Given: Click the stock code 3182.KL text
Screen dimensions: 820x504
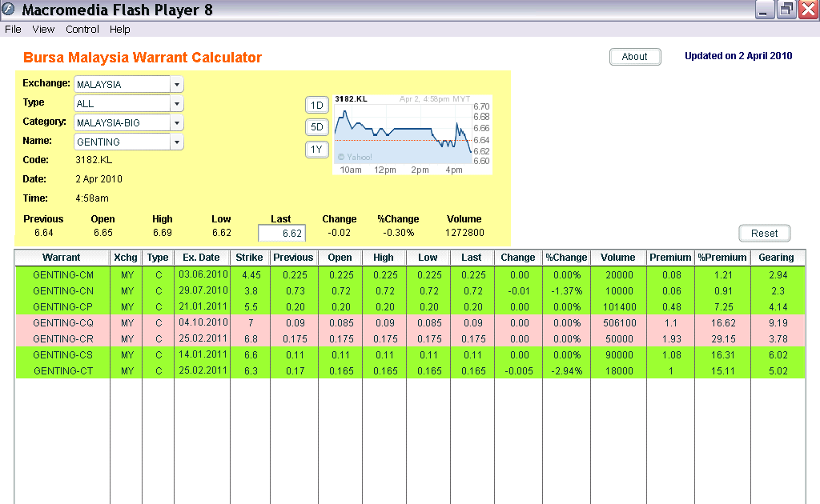Looking at the screenshot, I should click(x=94, y=160).
